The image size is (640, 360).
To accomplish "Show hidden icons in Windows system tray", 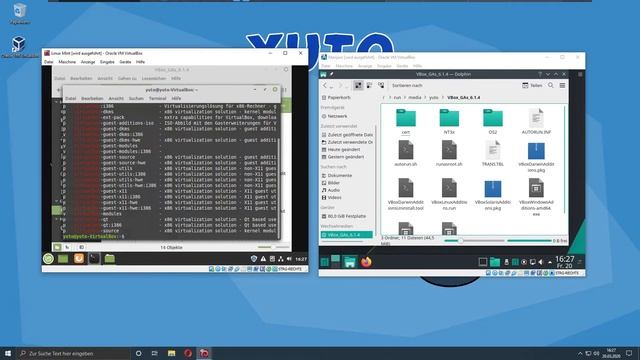I will [580, 353].
